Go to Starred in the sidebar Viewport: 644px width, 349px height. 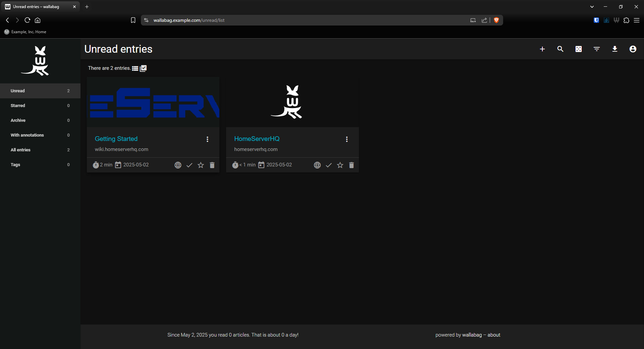(x=18, y=105)
